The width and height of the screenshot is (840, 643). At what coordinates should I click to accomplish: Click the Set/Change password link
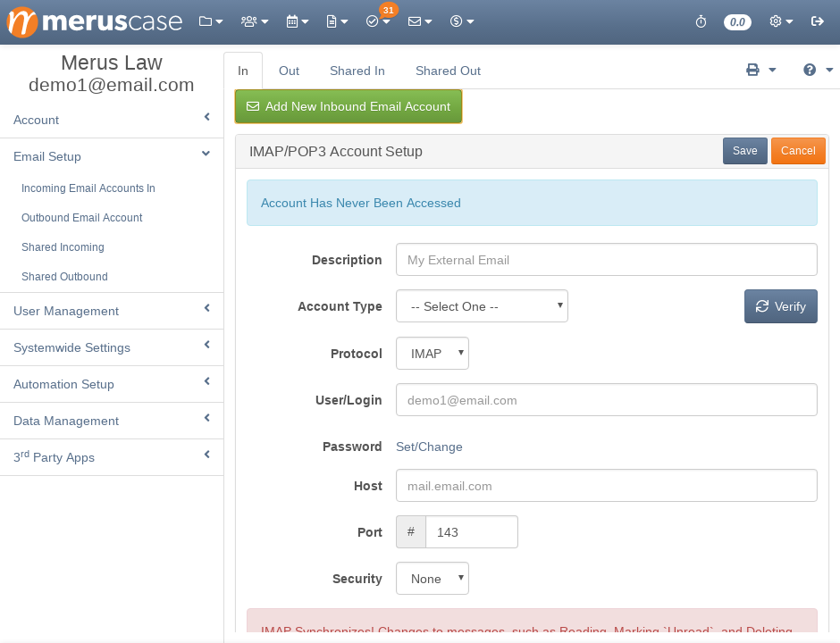pos(429,447)
